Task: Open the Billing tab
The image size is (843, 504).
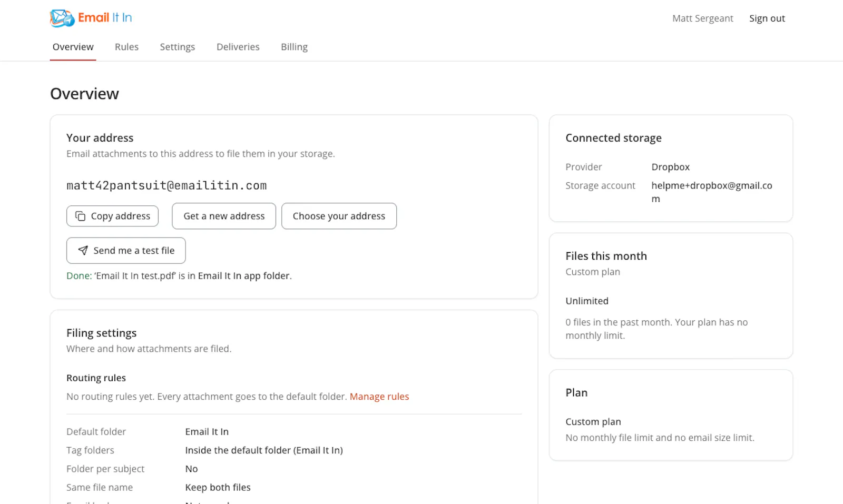Action: (x=294, y=47)
